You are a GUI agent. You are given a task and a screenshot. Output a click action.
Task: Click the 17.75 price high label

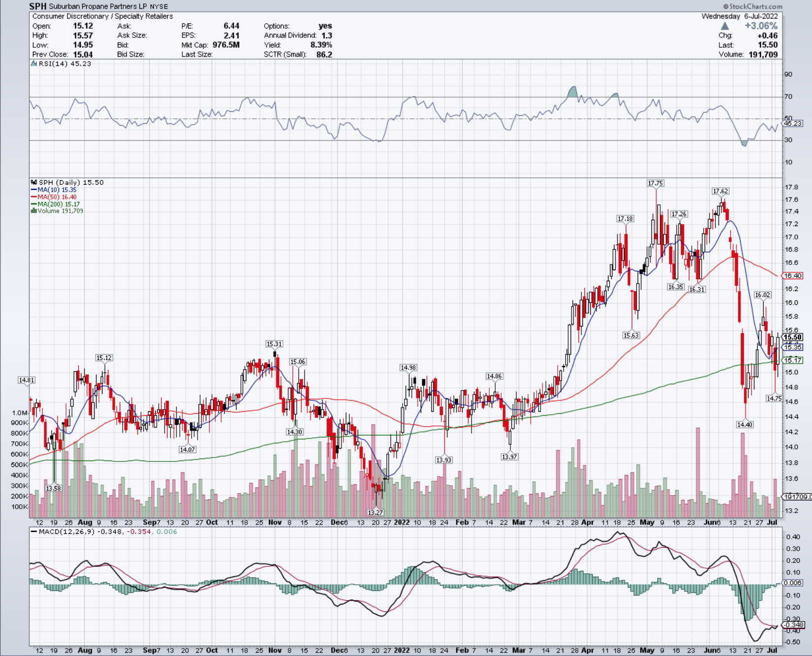point(655,183)
